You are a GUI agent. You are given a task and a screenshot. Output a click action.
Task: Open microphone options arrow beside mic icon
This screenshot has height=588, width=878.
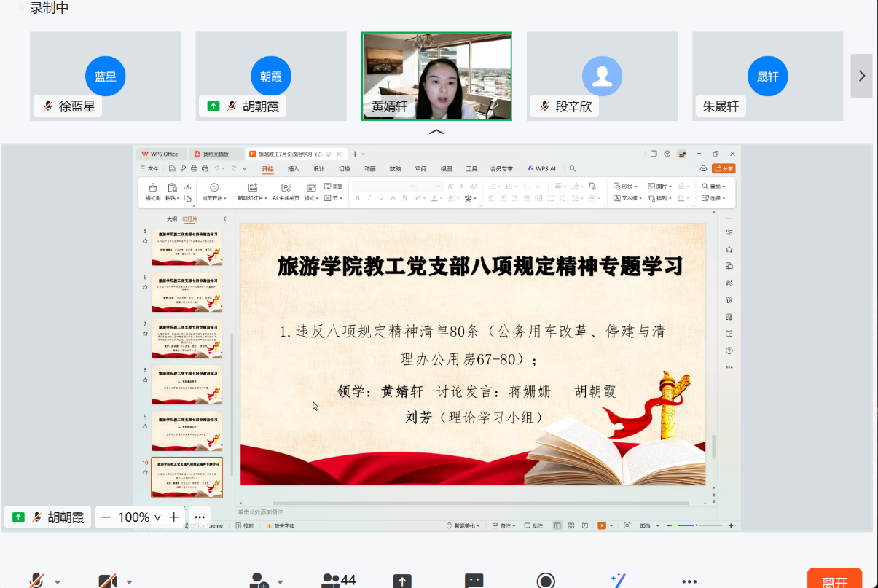click(58, 582)
